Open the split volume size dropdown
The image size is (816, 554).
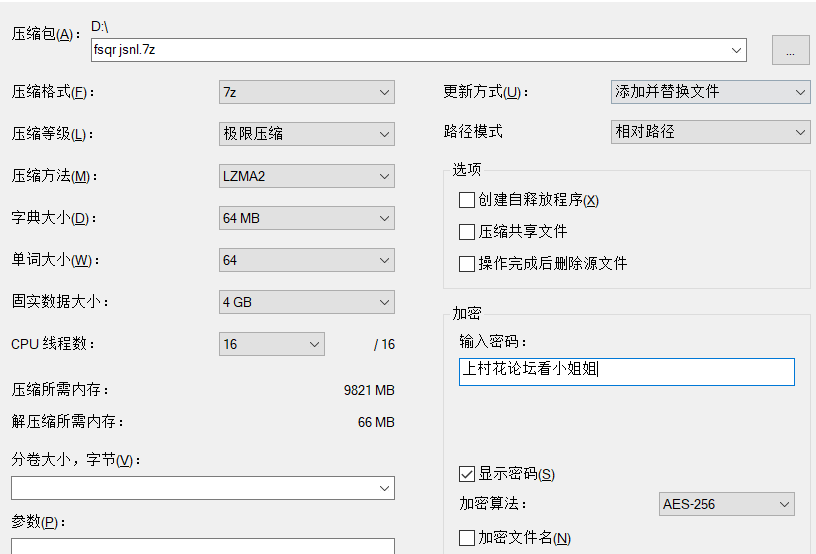202,488
